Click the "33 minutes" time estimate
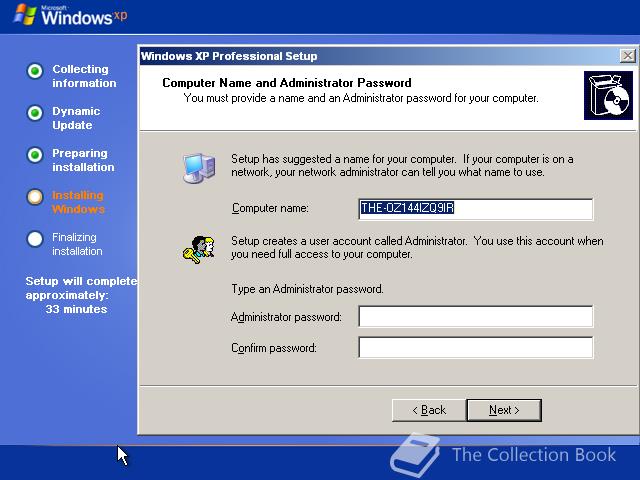The height and width of the screenshot is (480, 640). (x=76, y=309)
